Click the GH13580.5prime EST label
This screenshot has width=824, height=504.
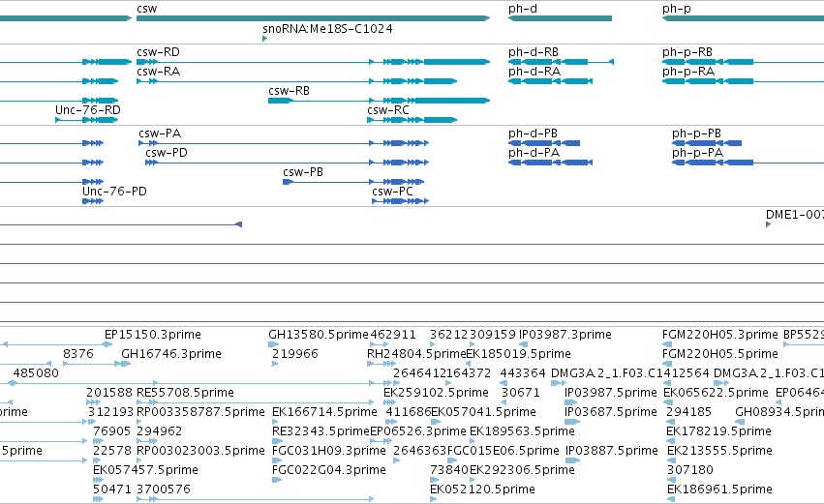coord(319,335)
